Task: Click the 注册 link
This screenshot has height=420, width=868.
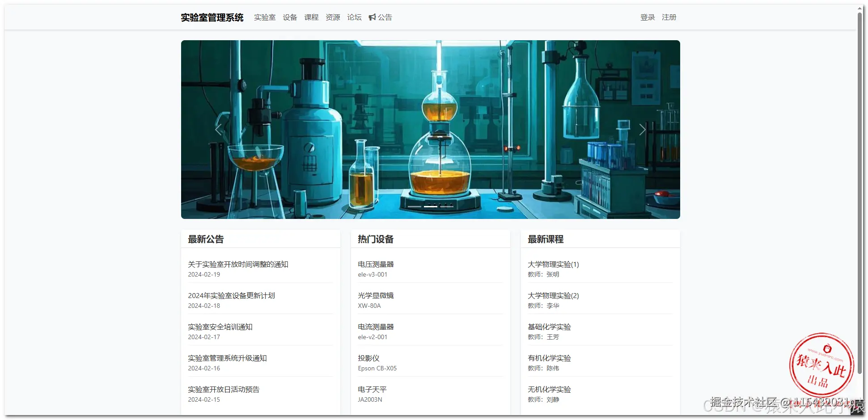Action: pos(669,17)
